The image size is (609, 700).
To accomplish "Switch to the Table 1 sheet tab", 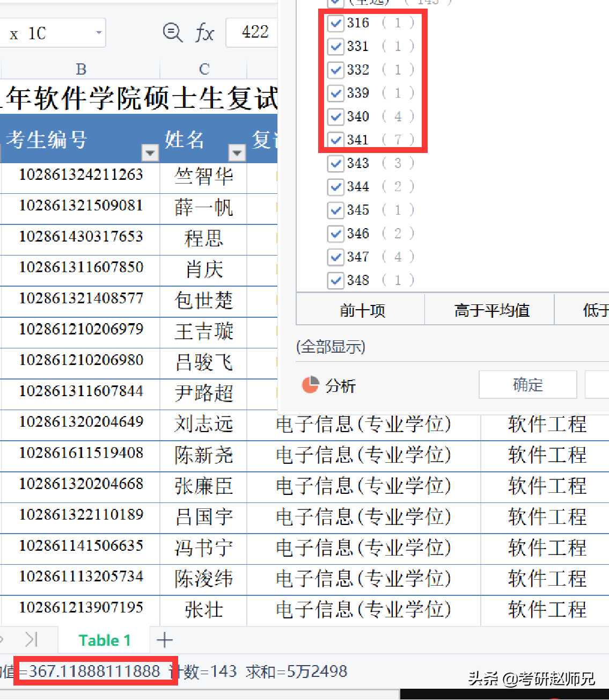I will click(104, 640).
